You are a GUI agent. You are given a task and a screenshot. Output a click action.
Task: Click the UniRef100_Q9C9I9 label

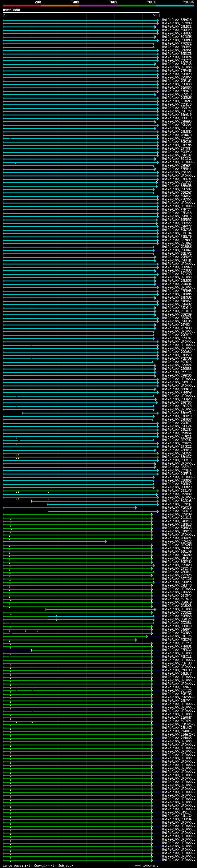coord(177,335)
